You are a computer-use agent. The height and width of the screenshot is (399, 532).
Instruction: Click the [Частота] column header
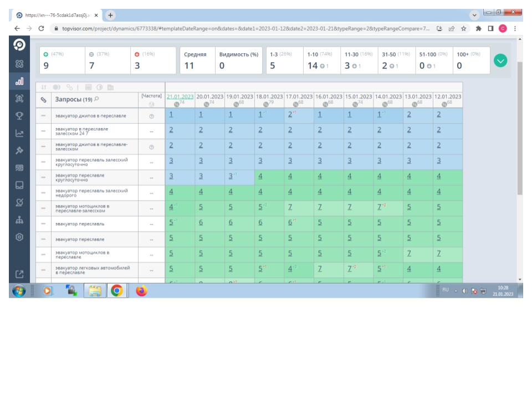click(151, 96)
